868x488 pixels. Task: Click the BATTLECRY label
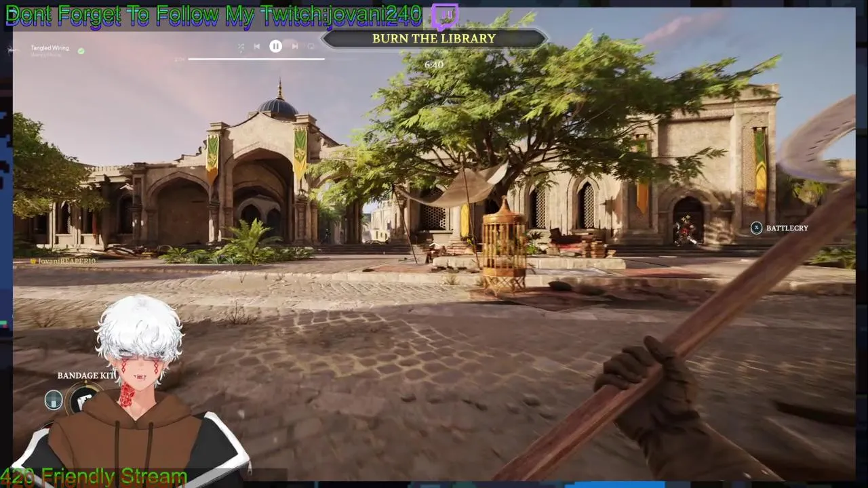coord(787,228)
